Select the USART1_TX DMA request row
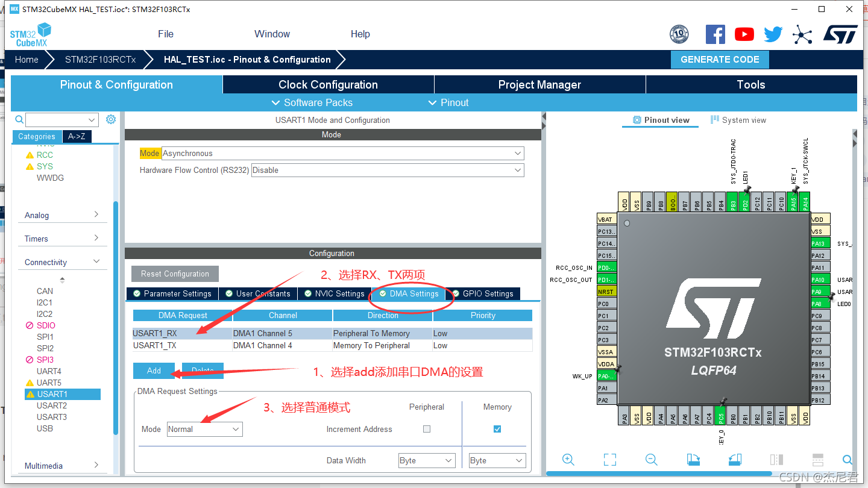Screen dimensions: 868x488 [333, 345]
